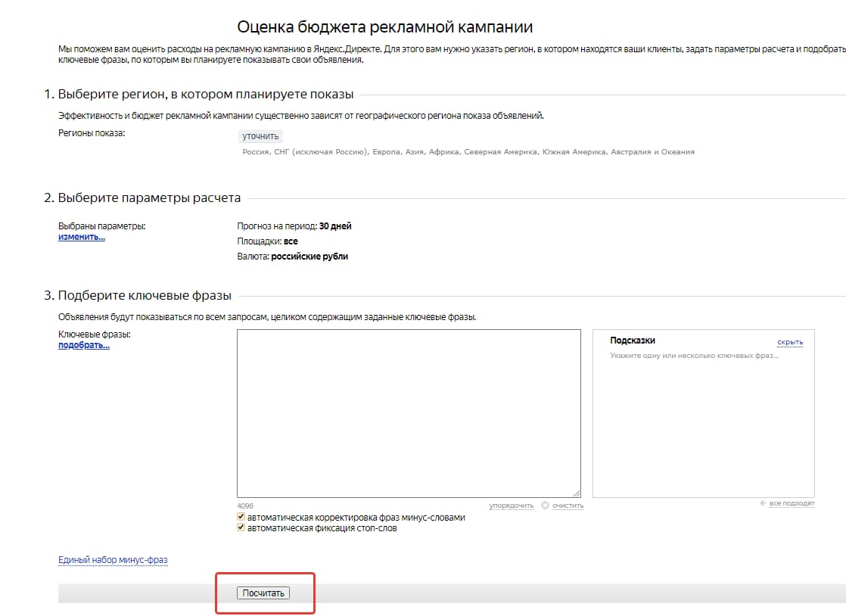Viewport: 846px width, 616px height.
Task: Open the "Единый набор минус-фраз" link
Action: (x=113, y=559)
